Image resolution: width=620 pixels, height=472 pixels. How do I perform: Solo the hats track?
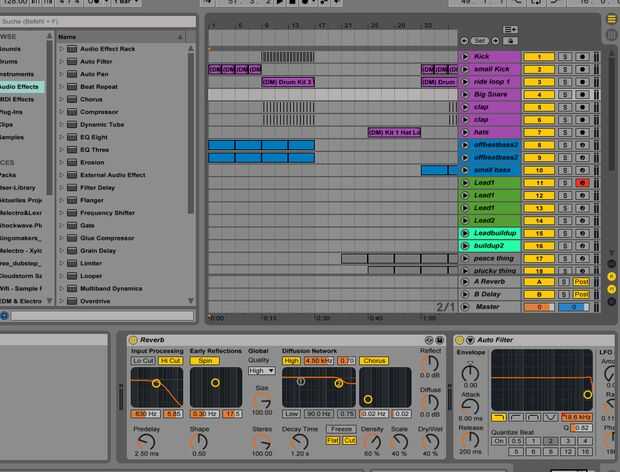pyautogui.click(x=564, y=132)
